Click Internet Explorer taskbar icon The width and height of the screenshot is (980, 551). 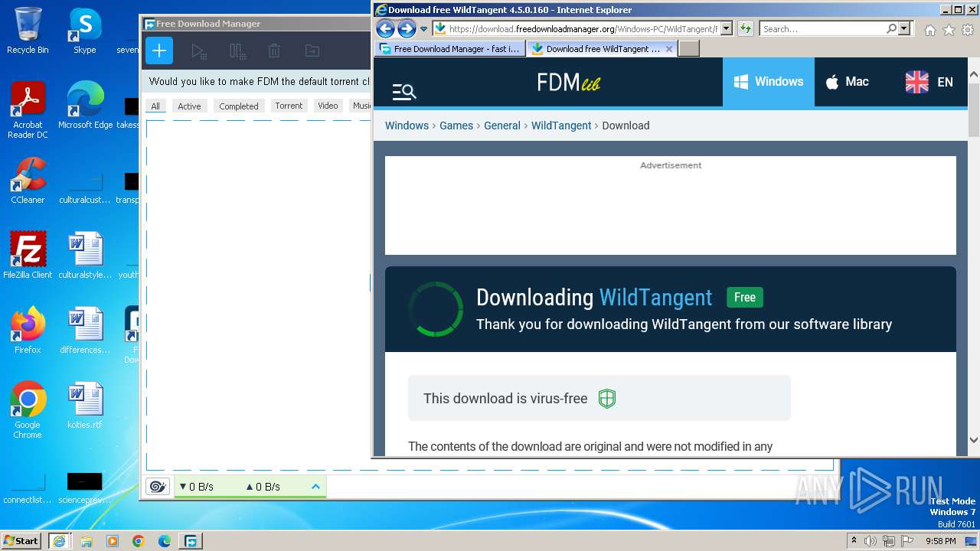click(x=60, y=540)
